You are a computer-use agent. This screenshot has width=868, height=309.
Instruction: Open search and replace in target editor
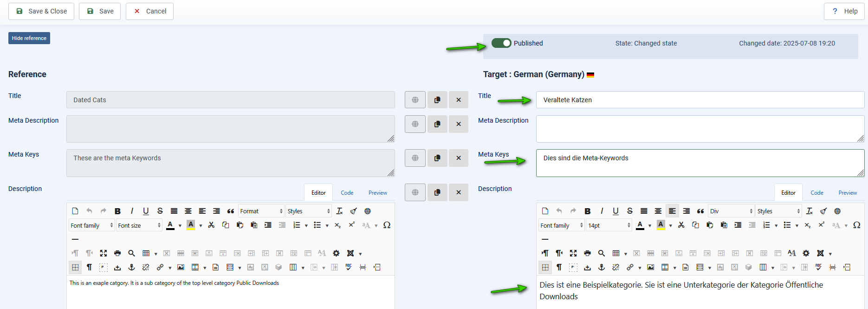pos(602,253)
